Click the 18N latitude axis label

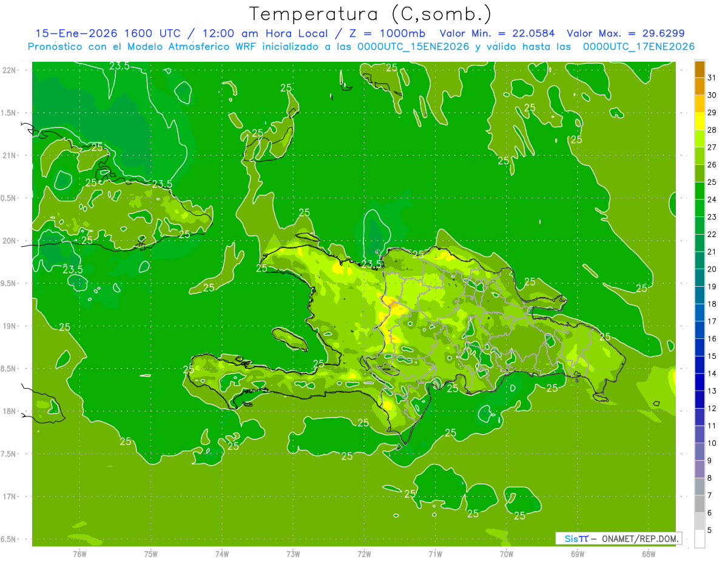click(9, 412)
